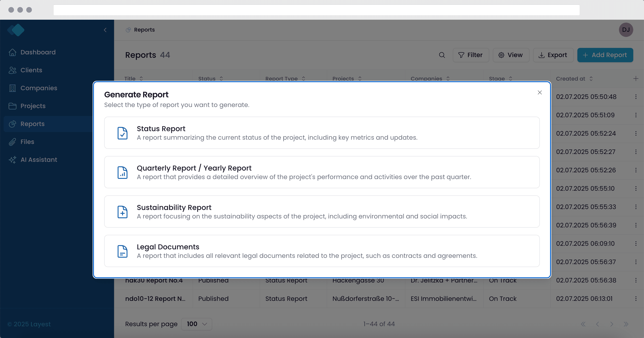
Task: Add a new column with the plus icon
Action: tap(635, 78)
